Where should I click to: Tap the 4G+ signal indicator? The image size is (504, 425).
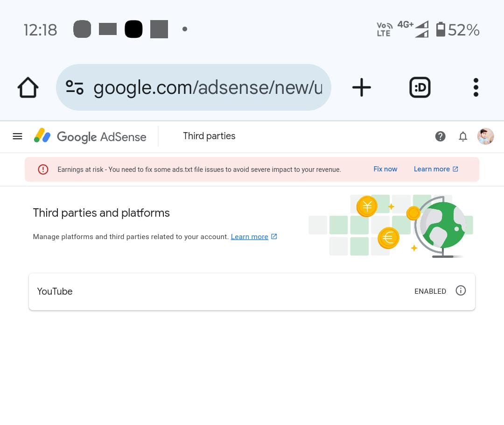pos(413,29)
